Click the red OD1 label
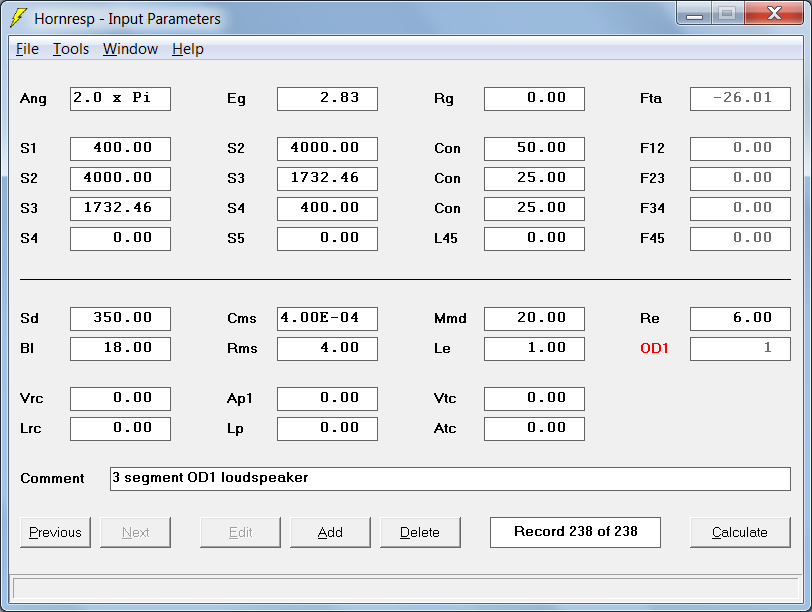 click(x=654, y=348)
